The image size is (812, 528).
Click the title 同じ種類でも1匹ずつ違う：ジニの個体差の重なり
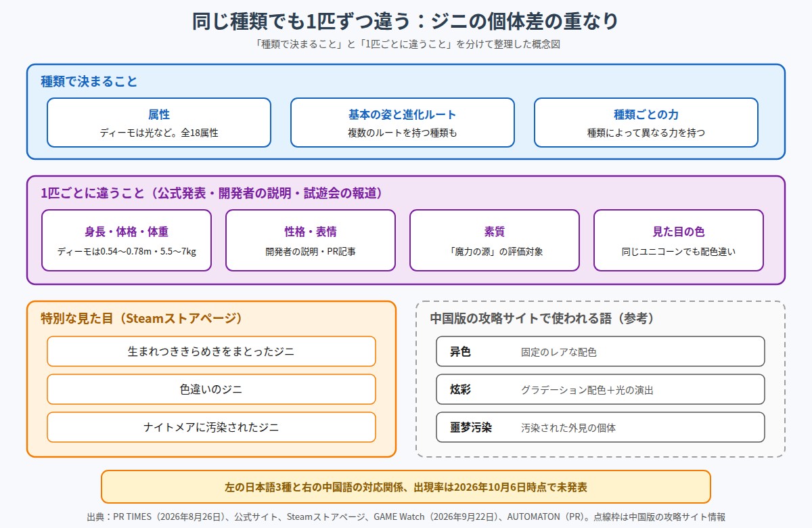406,21
